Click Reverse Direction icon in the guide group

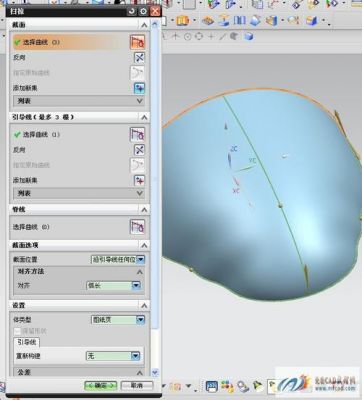[139, 150]
